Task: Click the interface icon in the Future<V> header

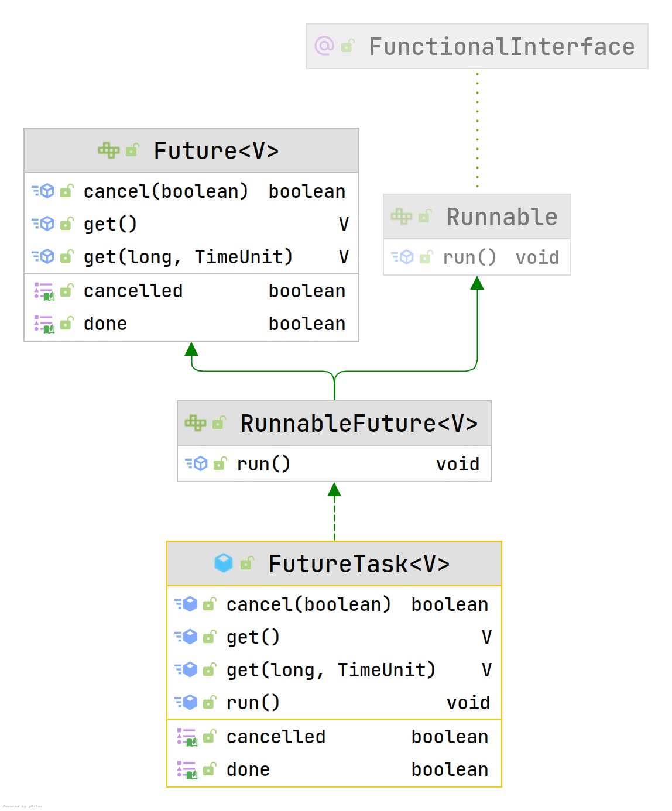Action: 109,150
